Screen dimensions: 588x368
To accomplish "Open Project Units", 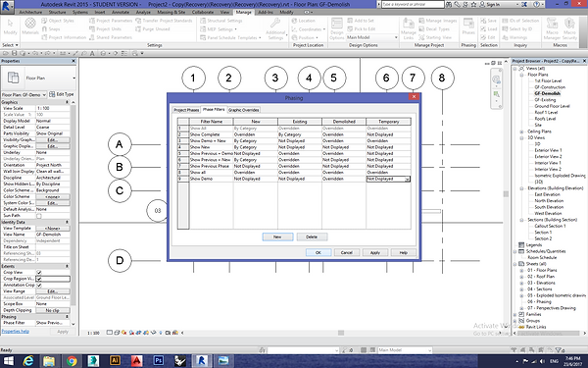I will tap(105, 28).
